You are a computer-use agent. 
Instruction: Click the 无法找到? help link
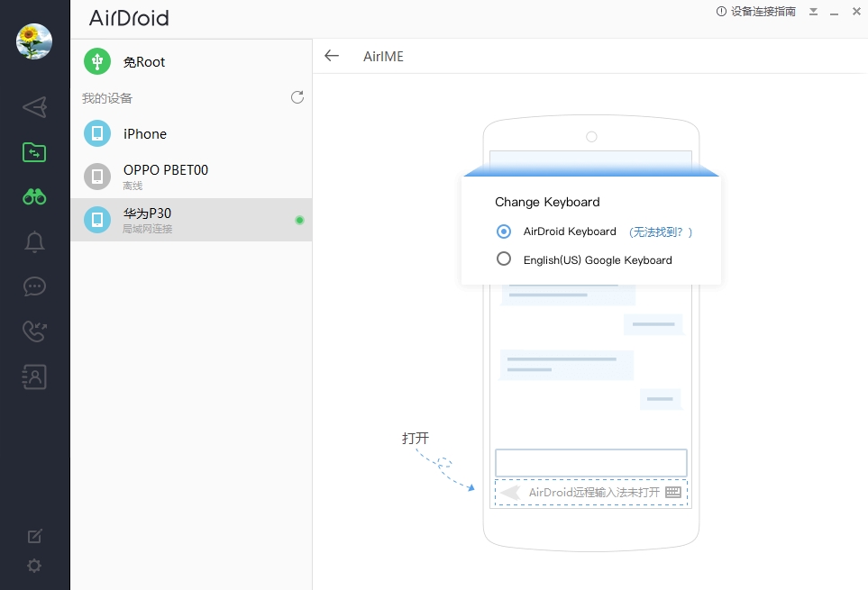[x=661, y=232]
